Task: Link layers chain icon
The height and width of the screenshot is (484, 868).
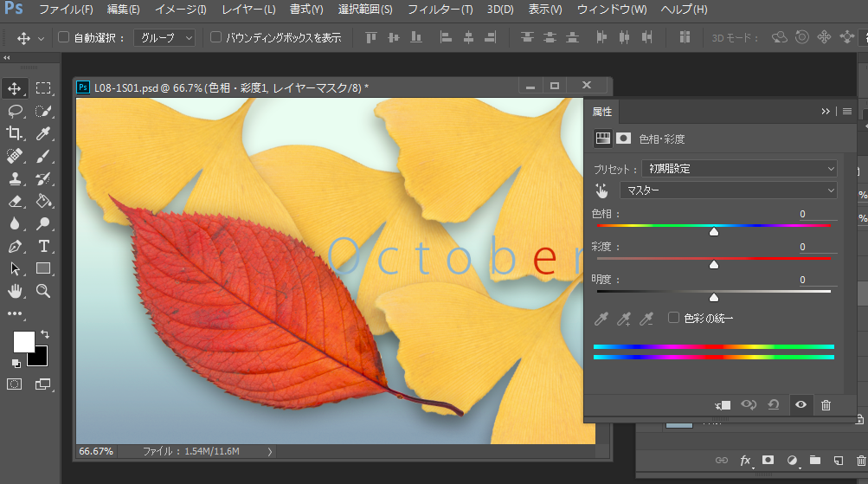Action: (x=721, y=460)
